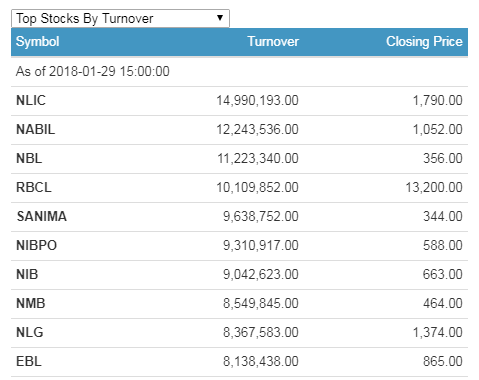Click NLIC closing price 1,790.00
479x380 pixels.
438,100
